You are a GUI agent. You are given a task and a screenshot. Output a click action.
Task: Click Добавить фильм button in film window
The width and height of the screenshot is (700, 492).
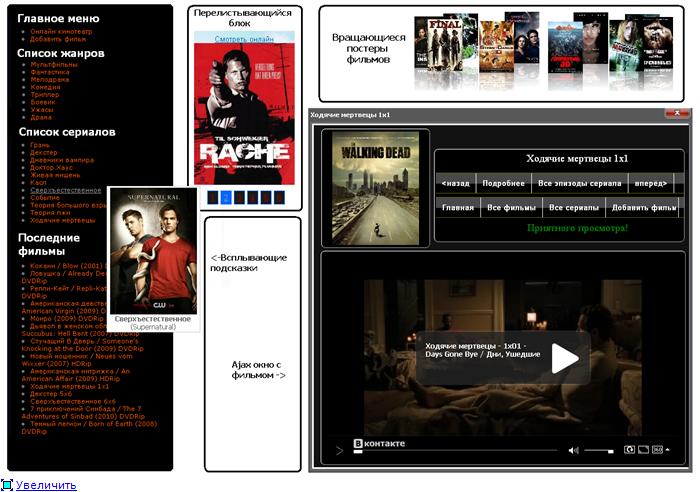[x=644, y=208]
